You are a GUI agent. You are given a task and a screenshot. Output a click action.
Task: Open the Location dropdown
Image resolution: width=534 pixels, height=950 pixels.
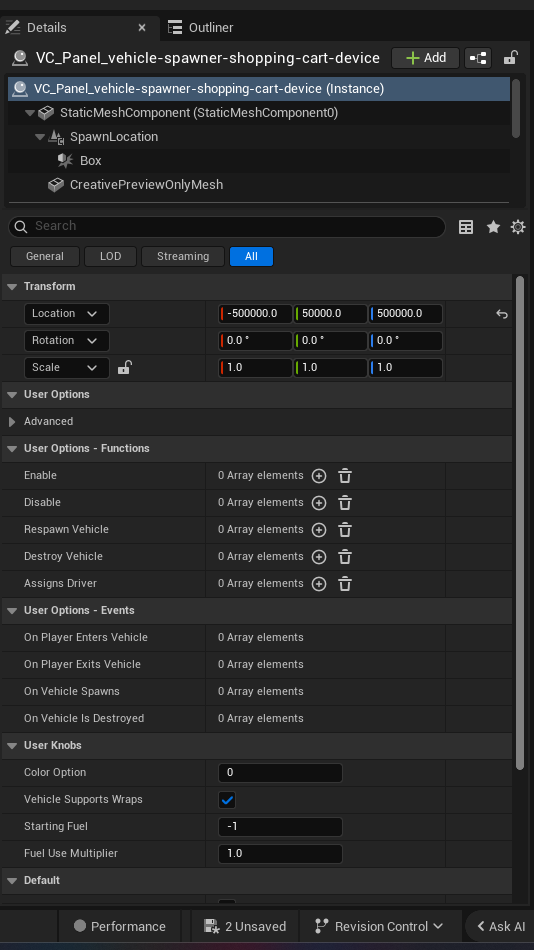coord(67,314)
